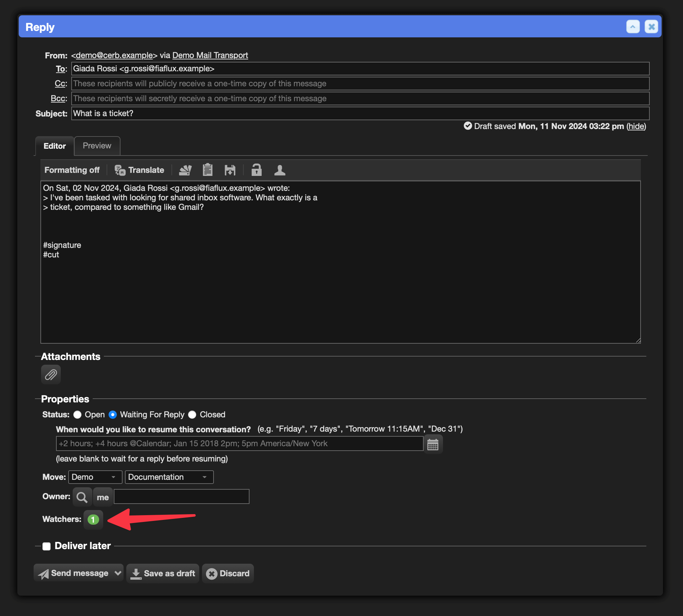The height and width of the screenshot is (616, 683).
Task: Click the Owner search magnifier icon
Action: (x=82, y=497)
